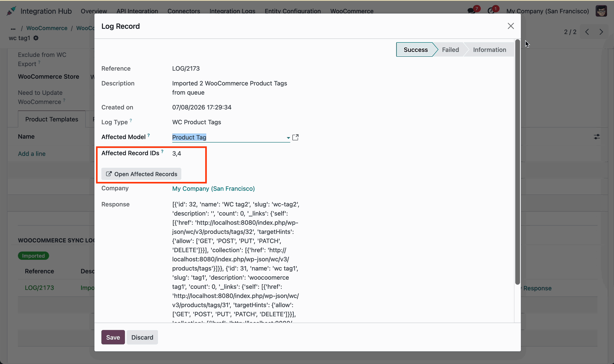The width and height of the screenshot is (614, 364).
Task: Set status to Failed
Action: (450, 50)
